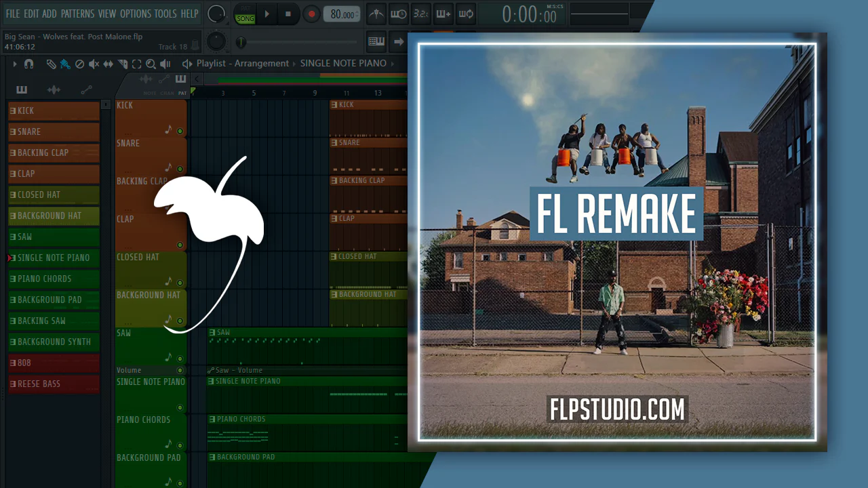Open the EDIT menu
The image size is (868, 488).
(x=31, y=14)
